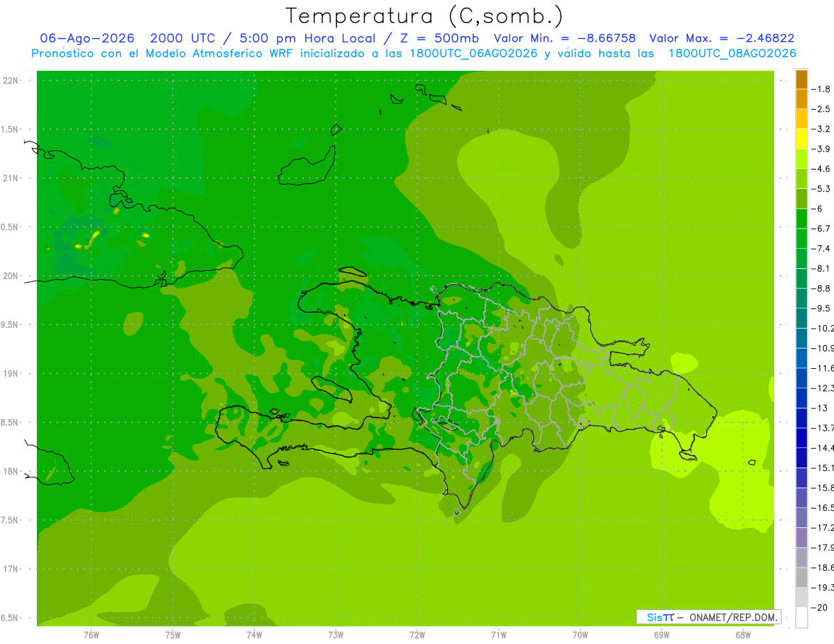This screenshot has height=644, width=834.
Task: Click the "22N" latitude axis label
Action: pyautogui.click(x=12, y=81)
